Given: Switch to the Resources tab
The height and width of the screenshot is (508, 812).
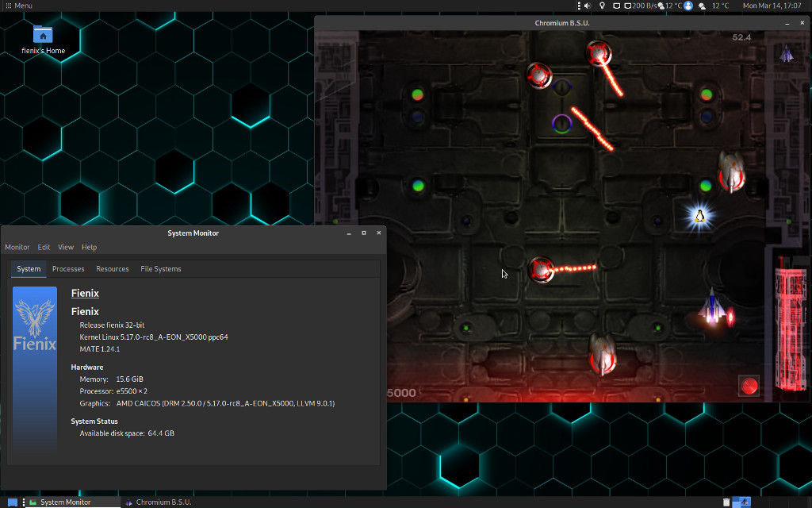Looking at the screenshot, I should (x=113, y=269).
